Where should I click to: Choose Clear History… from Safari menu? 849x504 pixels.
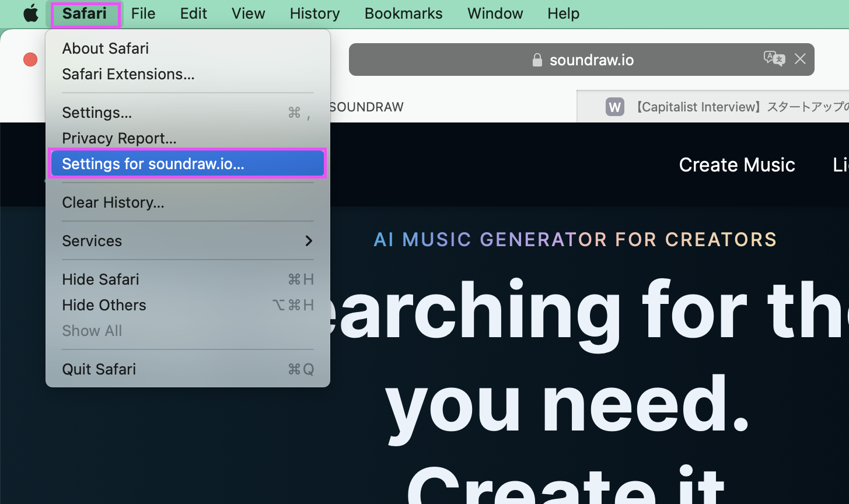coord(113,202)
